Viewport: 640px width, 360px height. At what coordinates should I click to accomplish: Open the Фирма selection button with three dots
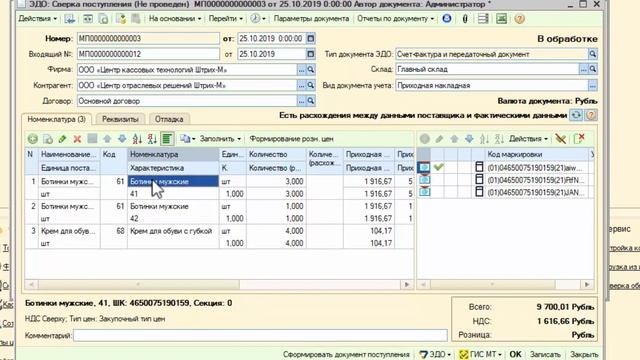point(301,70)
